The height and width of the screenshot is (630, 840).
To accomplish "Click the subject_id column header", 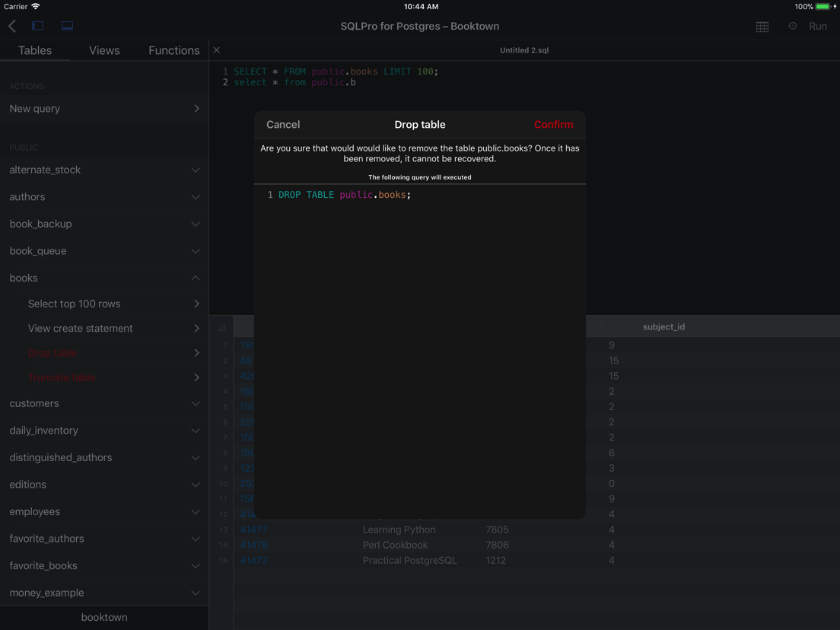I will [663, 326].
